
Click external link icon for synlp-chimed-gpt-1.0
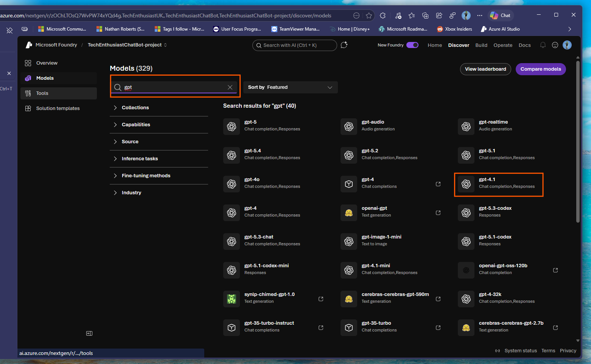321,299
